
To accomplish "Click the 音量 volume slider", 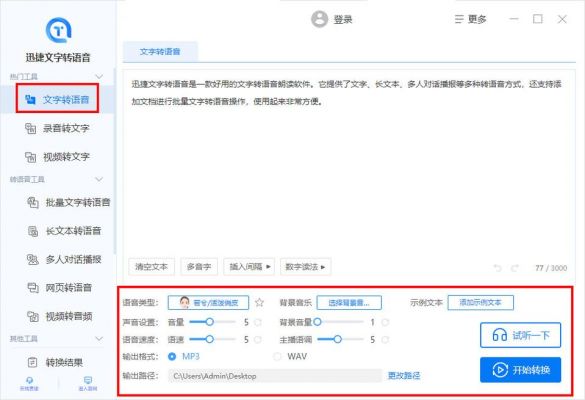I will [x=212, y=322].
